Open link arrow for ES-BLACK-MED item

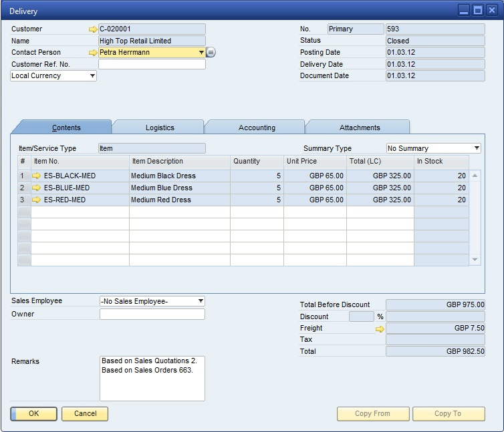(x=37, y=176)
